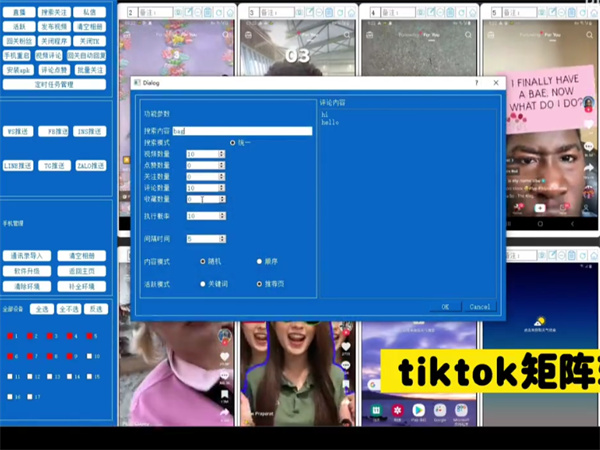Uncheck device 9 checkbox
This screenshot has width=600, height=450.
coord(69,356)
